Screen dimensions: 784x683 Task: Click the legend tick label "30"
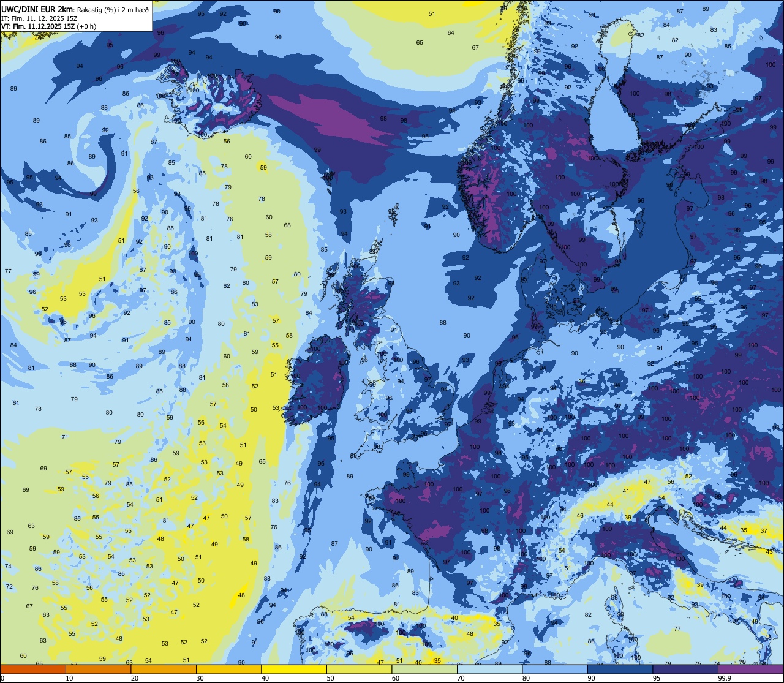(200, 678)
